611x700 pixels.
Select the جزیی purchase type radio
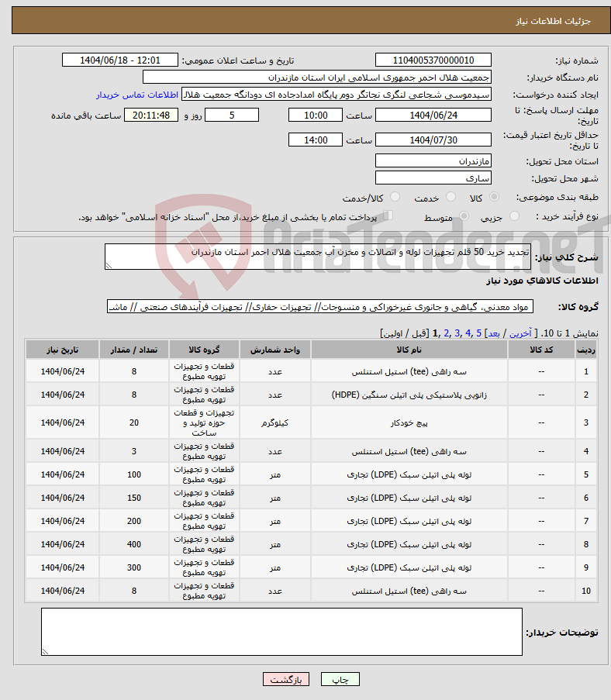pyautogui.click(x=515, y=216)
